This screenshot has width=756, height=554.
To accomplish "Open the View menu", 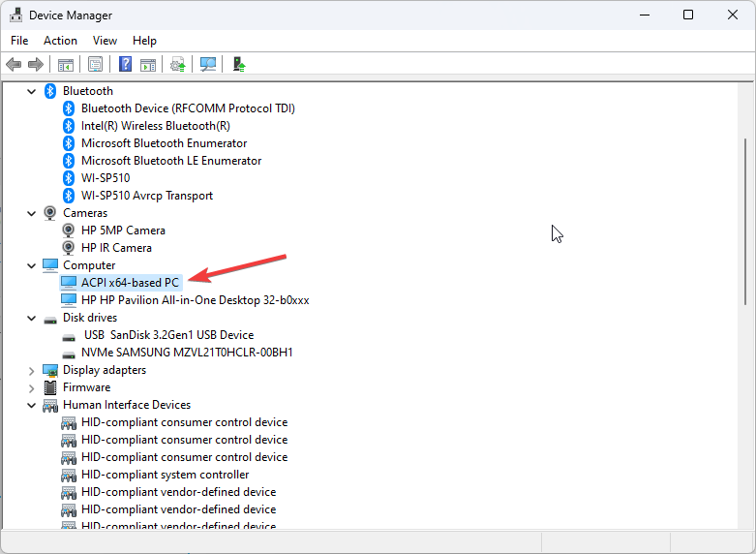I will 105,41.
